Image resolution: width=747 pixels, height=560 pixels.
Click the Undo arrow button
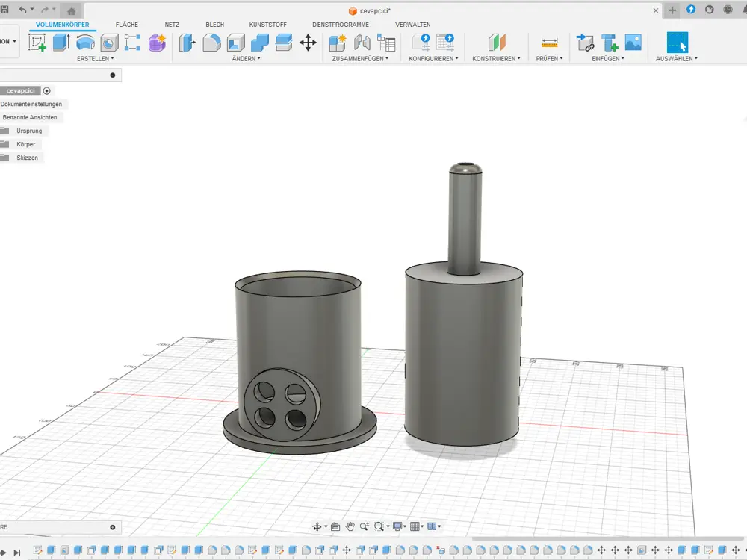[22, 10]
